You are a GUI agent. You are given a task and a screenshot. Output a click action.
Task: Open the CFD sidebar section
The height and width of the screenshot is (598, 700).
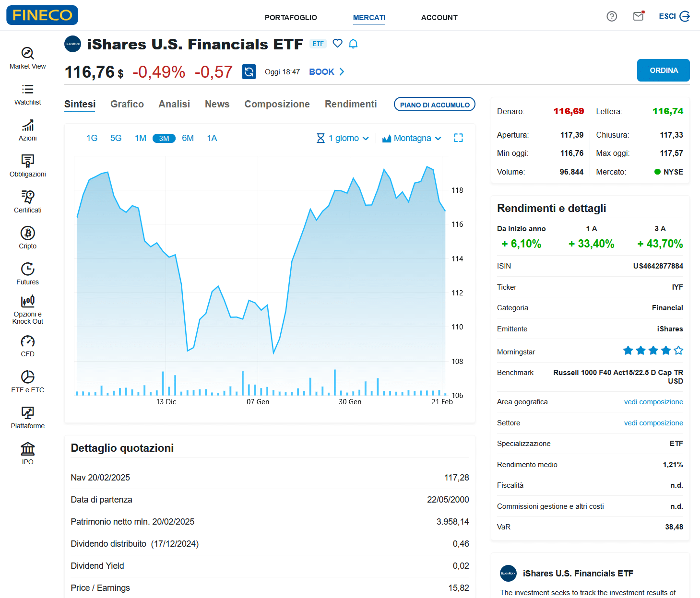click(28, 346)
